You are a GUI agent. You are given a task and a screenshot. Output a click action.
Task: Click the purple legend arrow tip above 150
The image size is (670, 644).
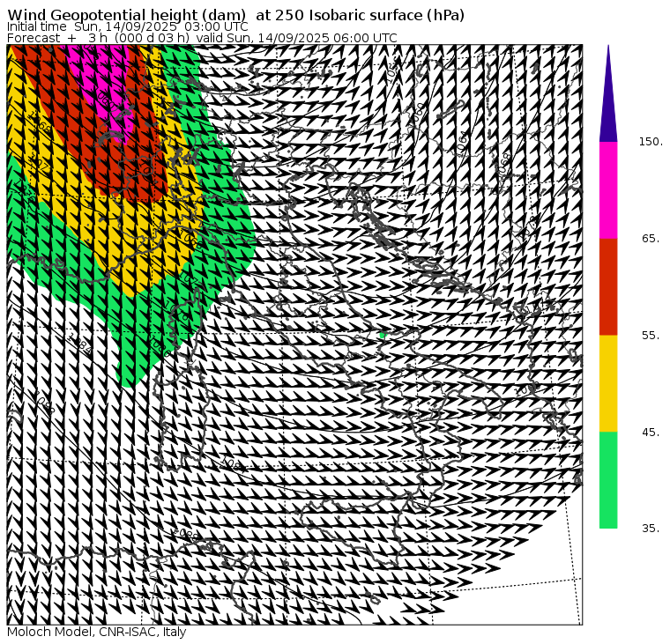608,93
